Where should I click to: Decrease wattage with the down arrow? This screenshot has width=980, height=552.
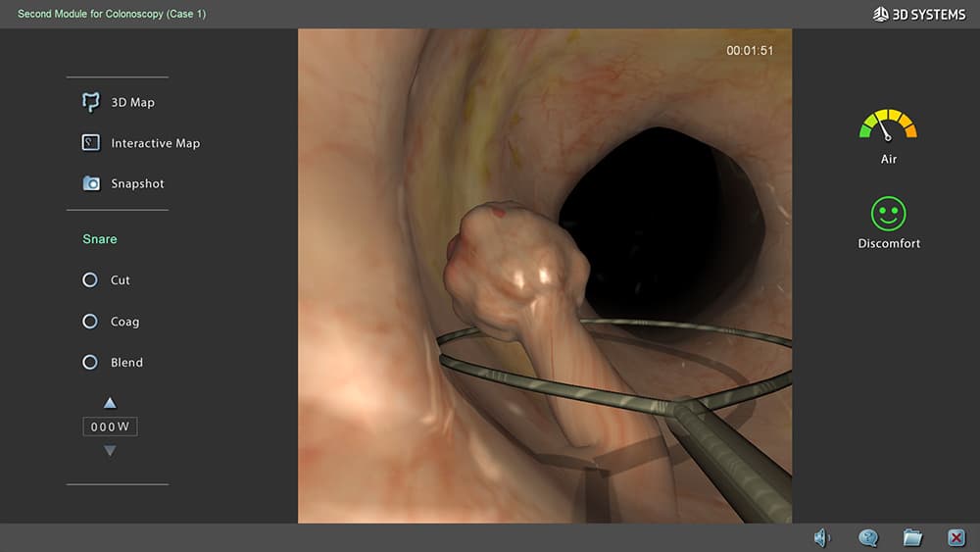tap(110, 451)
